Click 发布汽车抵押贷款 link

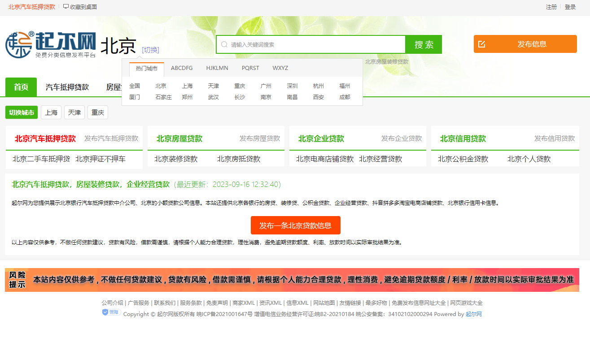tap(111, 139)
